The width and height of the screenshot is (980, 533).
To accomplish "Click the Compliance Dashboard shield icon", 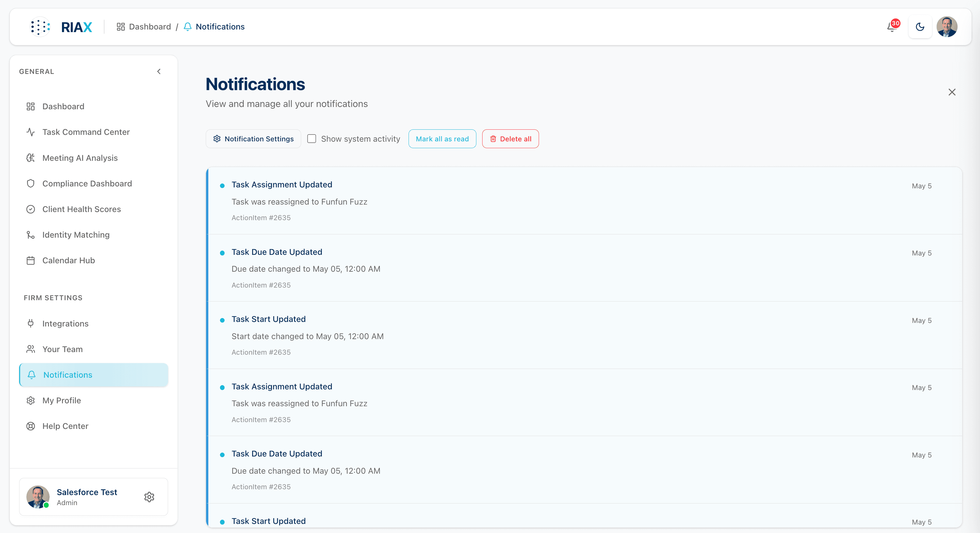I will point(31,184).
